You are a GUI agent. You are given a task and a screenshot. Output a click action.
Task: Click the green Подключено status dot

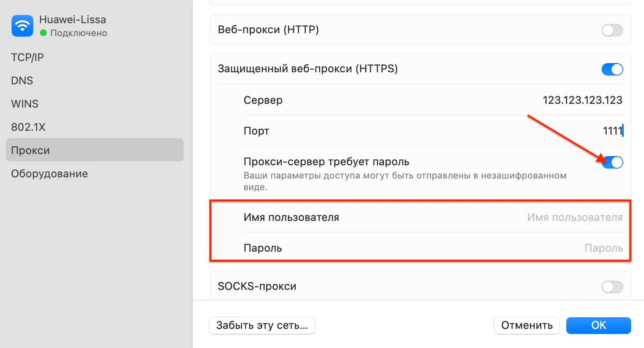pos(43,33)
